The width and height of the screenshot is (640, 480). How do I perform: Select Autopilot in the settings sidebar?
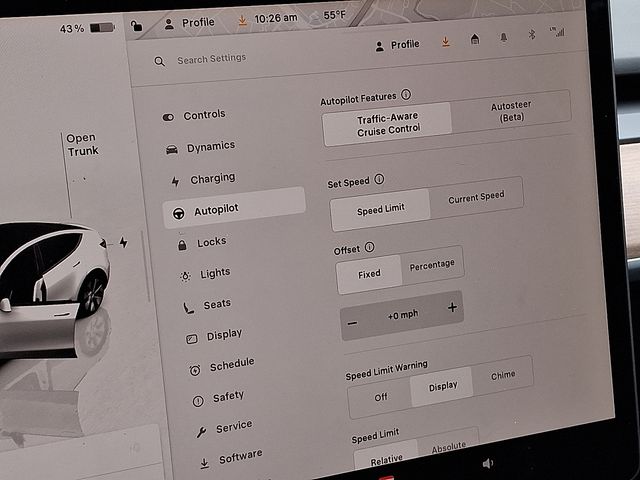(234, 208)
